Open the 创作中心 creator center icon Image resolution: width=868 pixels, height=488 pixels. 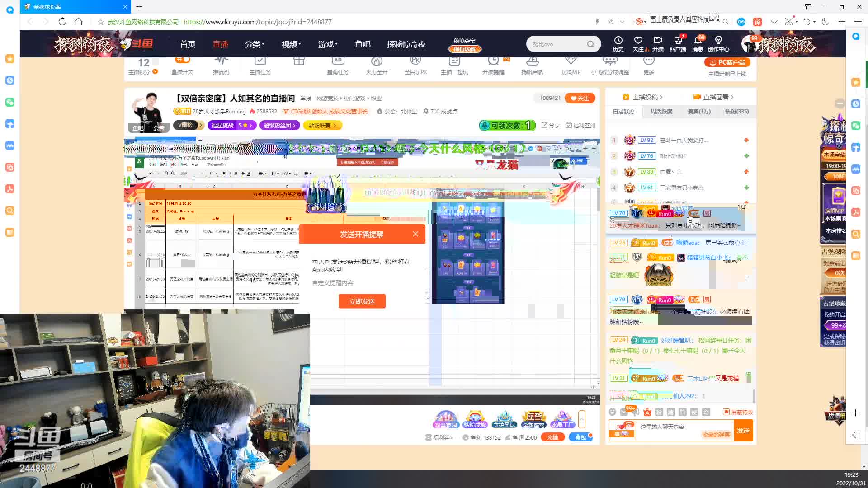pyautogui.click(x=718, y=44)
